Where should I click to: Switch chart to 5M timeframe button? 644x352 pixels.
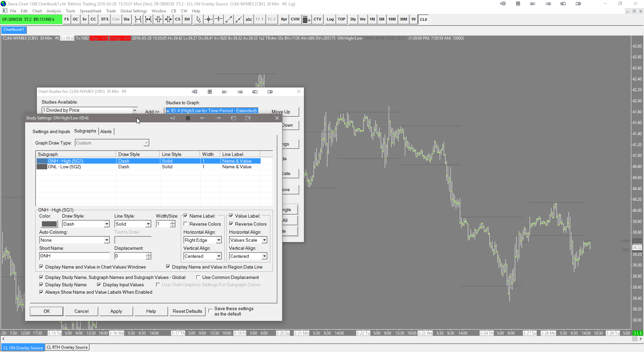coord(381,19)
